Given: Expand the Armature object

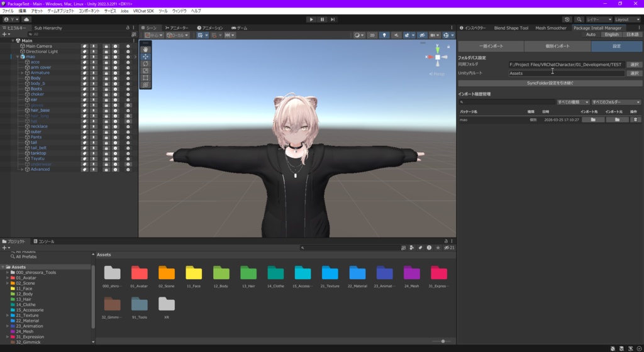Looking at the screenshot, I should 22,73.
